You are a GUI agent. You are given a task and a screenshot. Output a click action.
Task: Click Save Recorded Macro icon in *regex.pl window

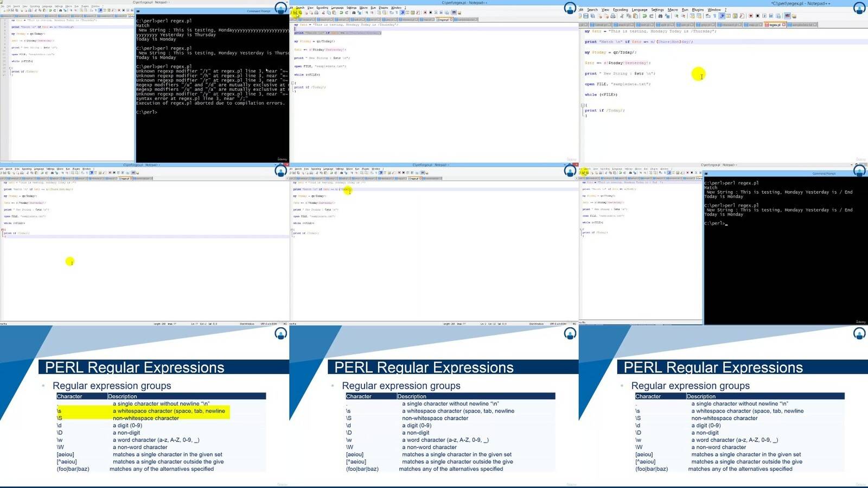[778, 16]
